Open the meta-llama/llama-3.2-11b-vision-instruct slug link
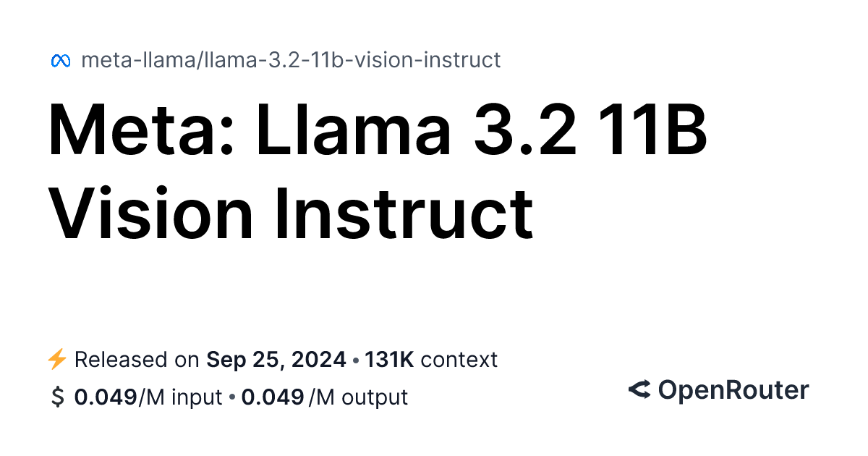This screenshot has height=456, width=868. (x=291, y=60)
